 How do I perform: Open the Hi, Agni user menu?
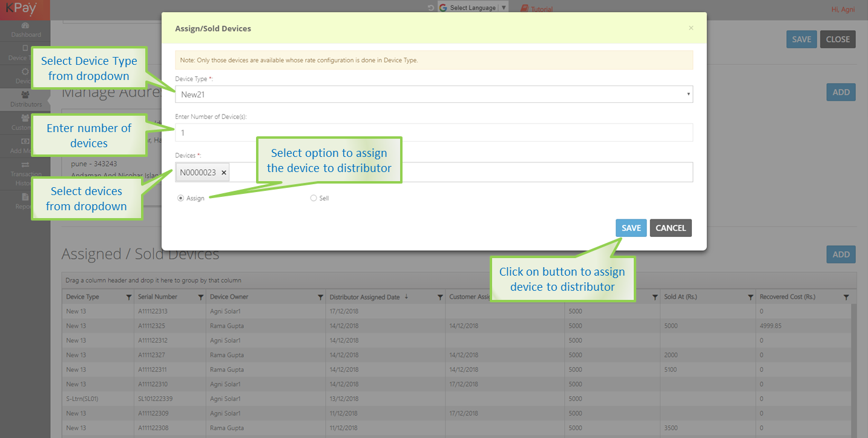pyautogui.click(x=843, y=9)
